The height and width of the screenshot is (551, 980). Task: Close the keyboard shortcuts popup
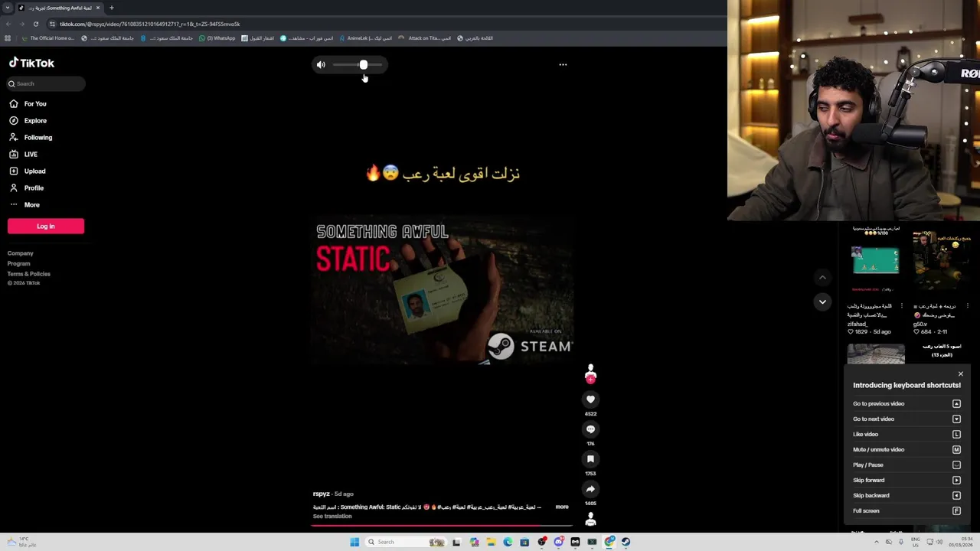pyautogui.click(x=961, y=374)
